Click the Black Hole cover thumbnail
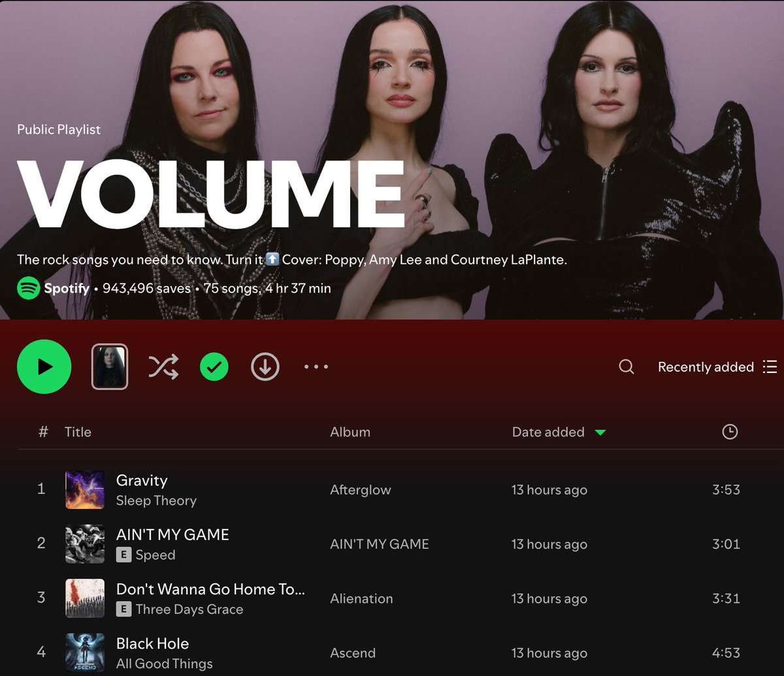Viewport: 784px width, 676px height. [x=85, y=652]
